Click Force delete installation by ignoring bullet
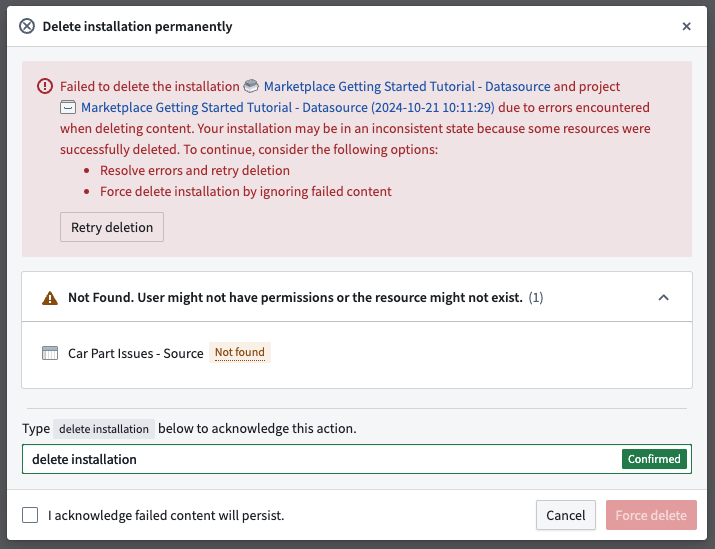This screenshot has width=715, height=549. pos(246,192)
